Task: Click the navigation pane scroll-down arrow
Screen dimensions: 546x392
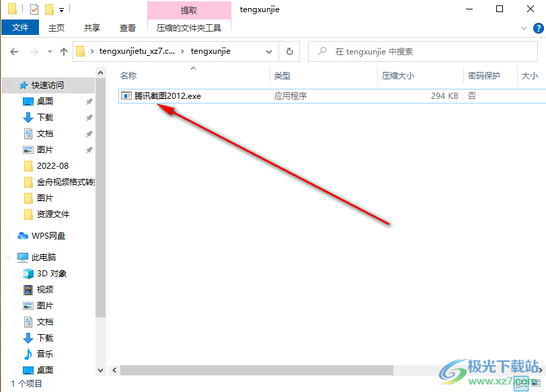Action: [101, 370]
